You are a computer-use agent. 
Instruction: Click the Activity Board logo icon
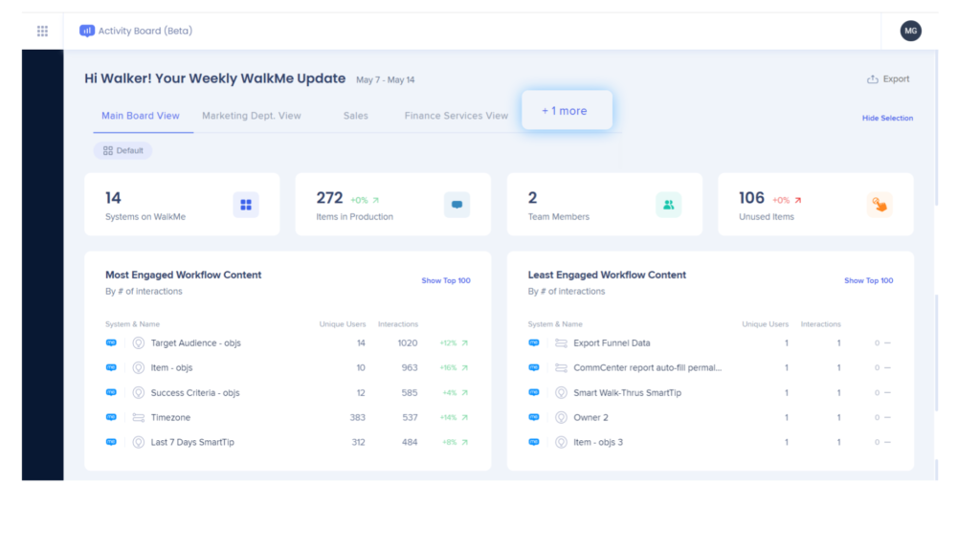pyautogui.click(x=87, y=31)
